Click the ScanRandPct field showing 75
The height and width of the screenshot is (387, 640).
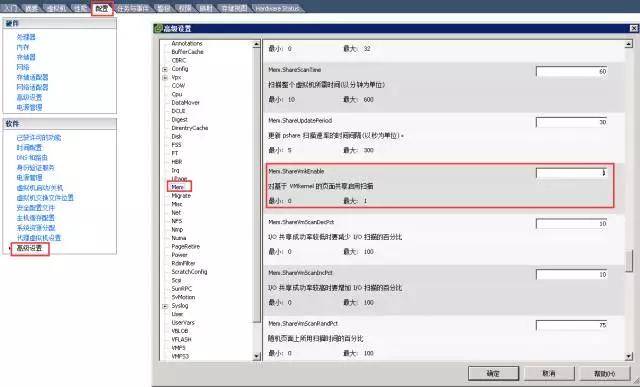(571, 325)
